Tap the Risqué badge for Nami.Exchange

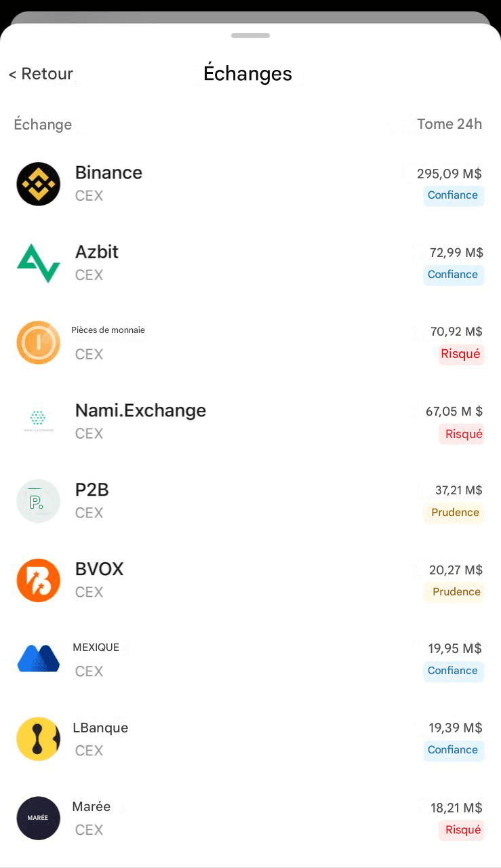coord(462,434)
